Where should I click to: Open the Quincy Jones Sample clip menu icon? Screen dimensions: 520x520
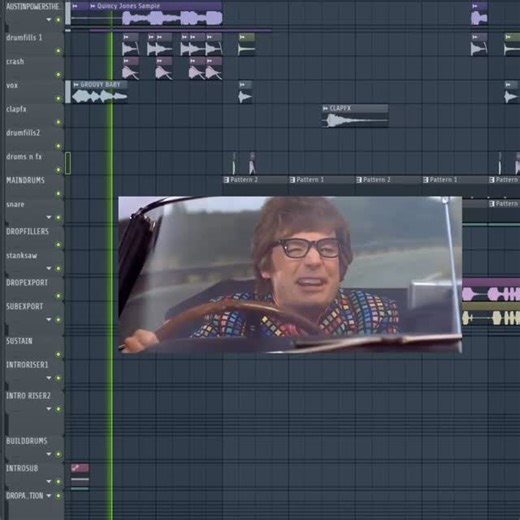(x=93, y=6)
